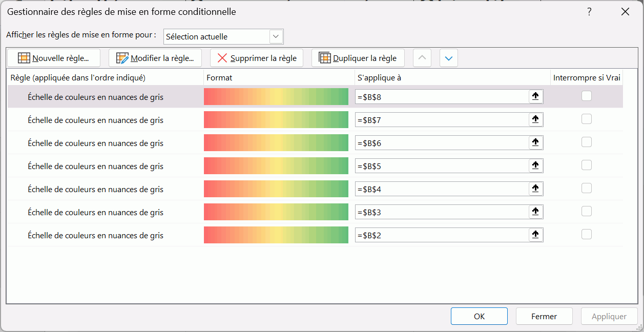Viewport: 644px width, 332px height.
Task: Move rule down with down arrow
Action: (449, 58)
